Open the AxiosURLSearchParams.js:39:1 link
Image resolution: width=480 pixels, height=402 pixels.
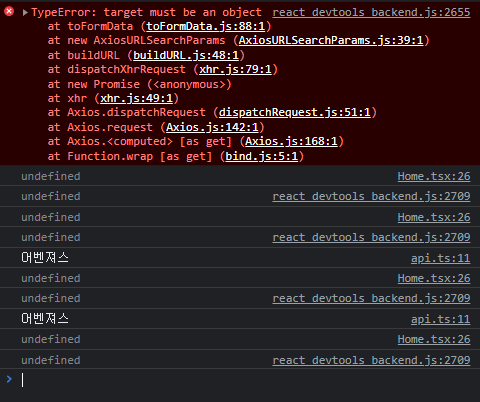click(331, 40)
